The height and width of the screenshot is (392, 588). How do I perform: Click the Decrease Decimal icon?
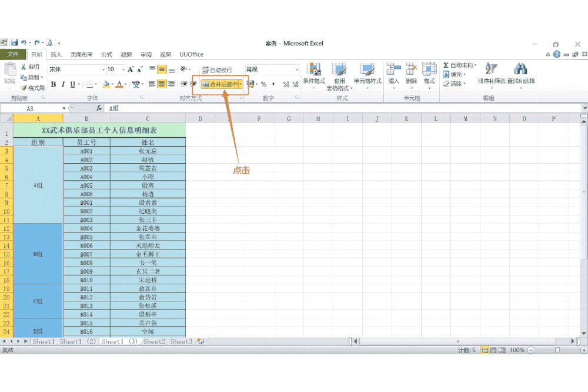coord(296,84)
